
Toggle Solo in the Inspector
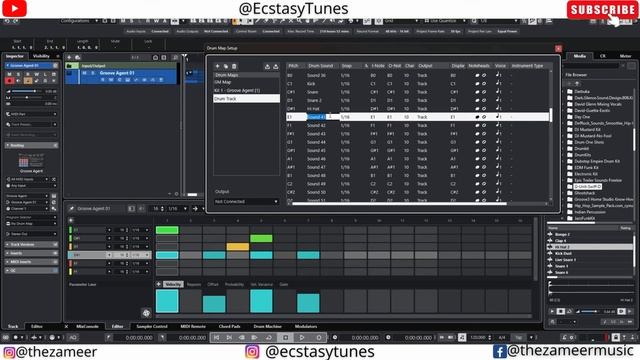click(x=18, y=74)
